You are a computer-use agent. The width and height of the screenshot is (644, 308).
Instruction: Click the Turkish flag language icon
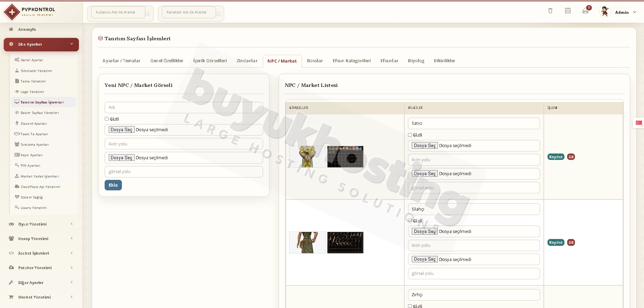click(639, 123)
